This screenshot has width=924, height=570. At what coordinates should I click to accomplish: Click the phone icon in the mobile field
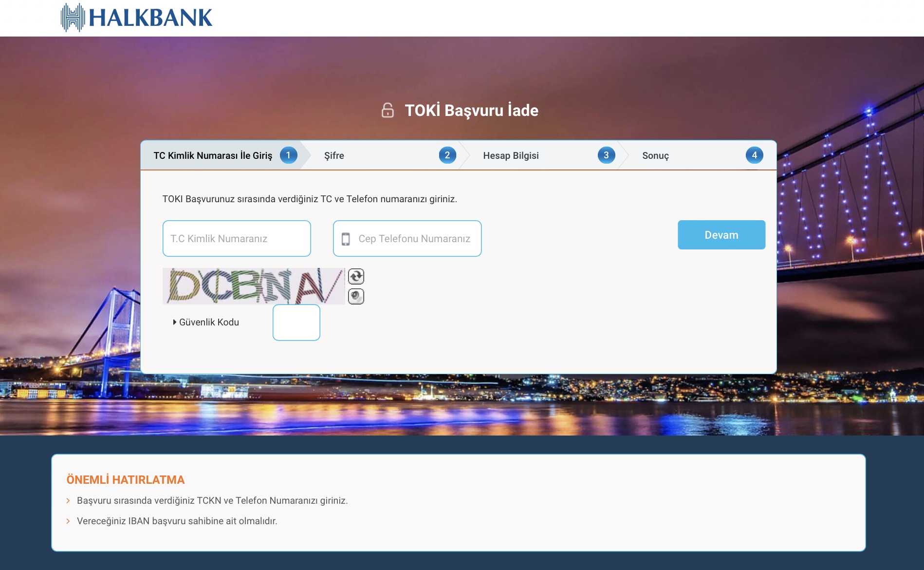pos(346,239)
